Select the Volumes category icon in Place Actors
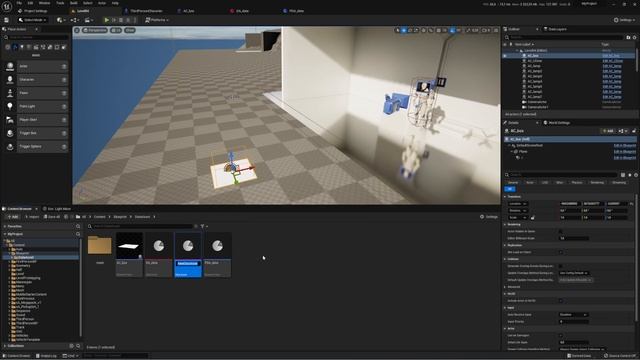Image resolution: width=640 pixels, height=360 pixels. [x=57, y=47]
